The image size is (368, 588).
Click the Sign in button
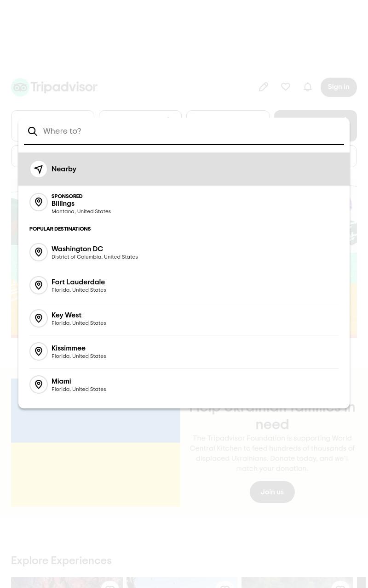pos(339,87)
